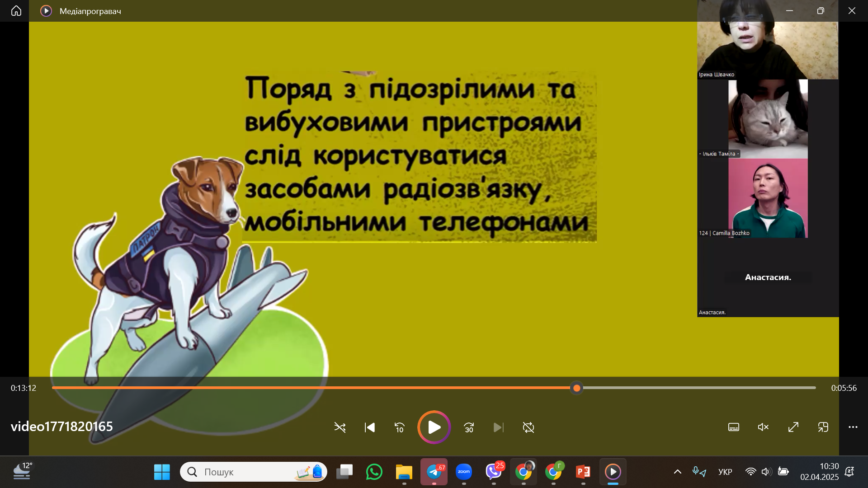
Task: Open Telegram from the taskbar
Action: click(434, 472)
